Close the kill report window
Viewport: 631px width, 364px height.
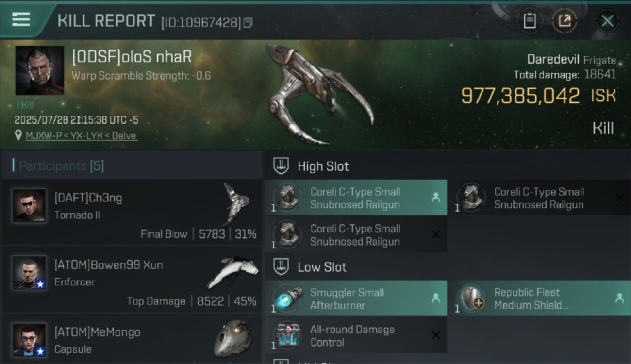pyautogui.click(x=607, y=21)
